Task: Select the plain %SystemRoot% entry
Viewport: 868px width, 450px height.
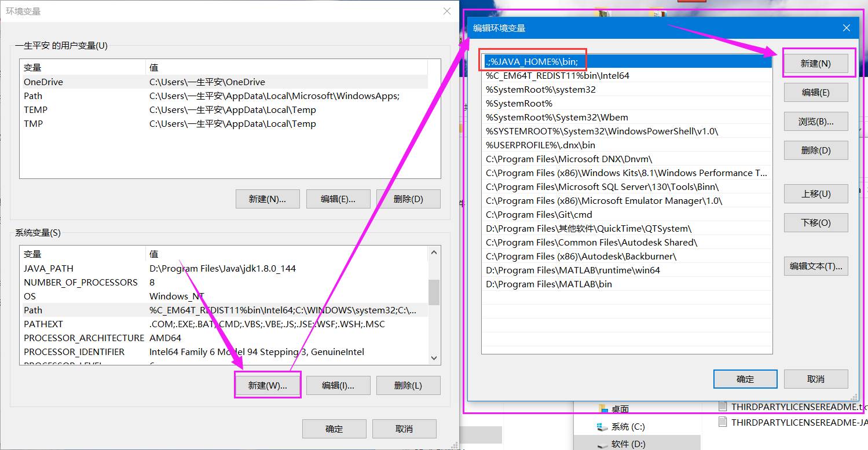Action: [x=627, y=103]
